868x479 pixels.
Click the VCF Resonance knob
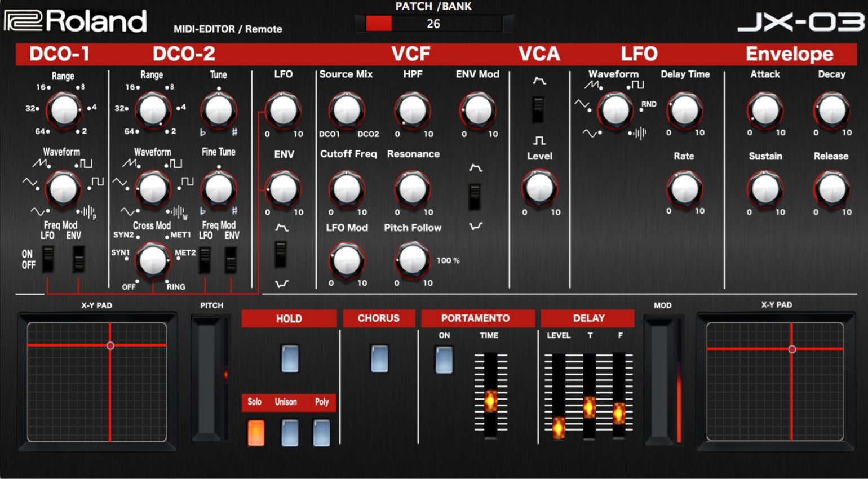coord(413,189)
